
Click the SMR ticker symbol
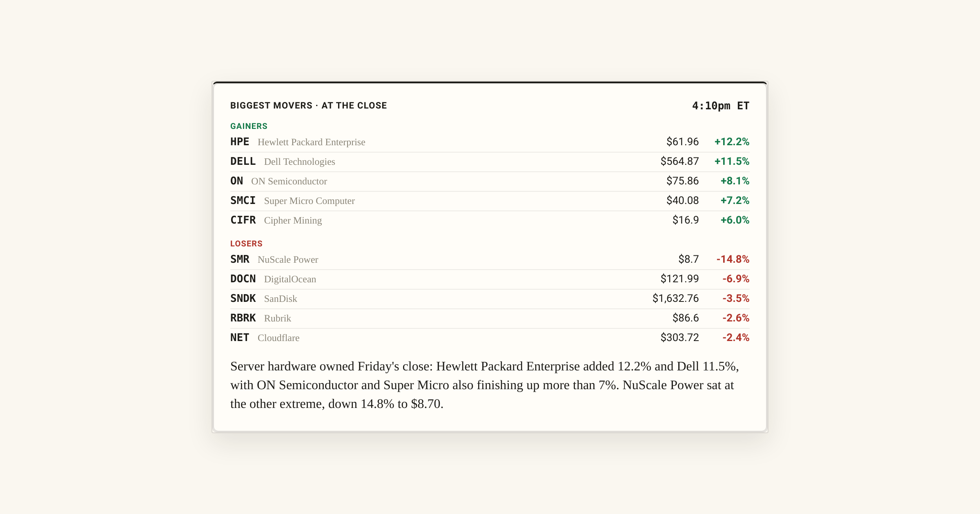[240, 259]
